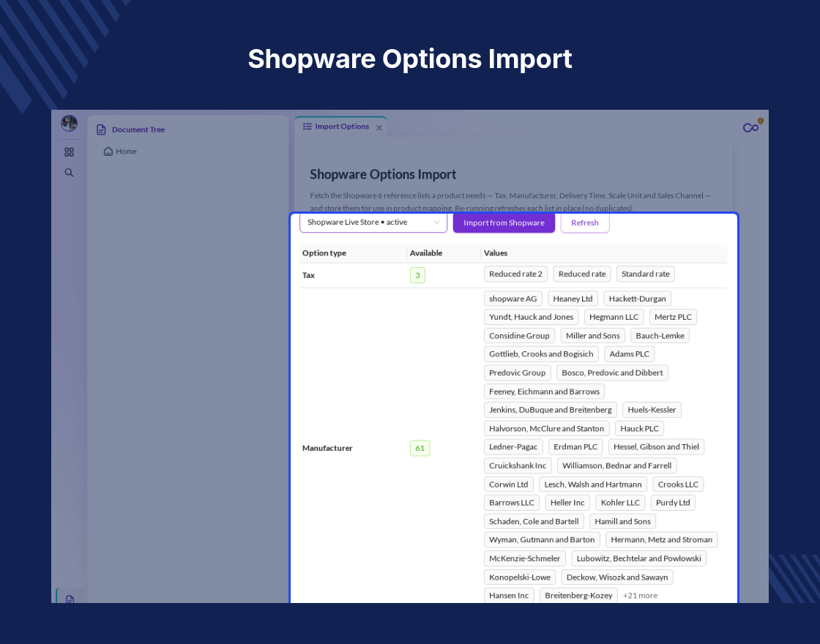Viewport: 820px width, 644px height.
Task: Click the Cruickshank Inc tag
Action: click(x=517, y=465)
